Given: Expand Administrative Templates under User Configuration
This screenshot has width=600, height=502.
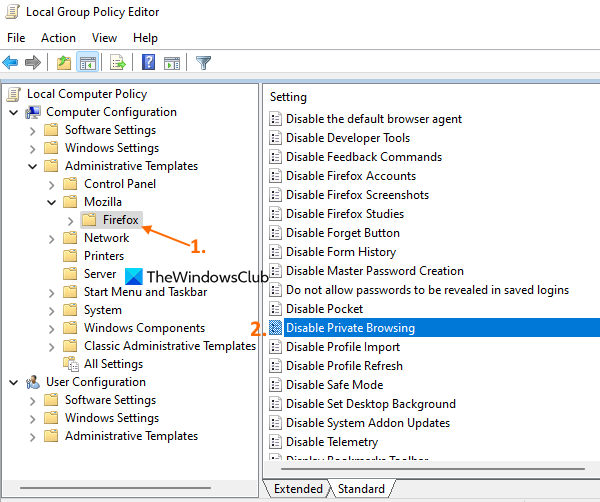Looking at the screenshot, I should point(33,437).
